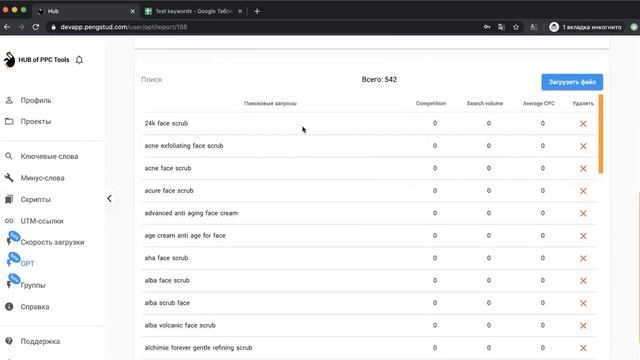640x360 pixels.
Task: Open the Профиль sidebar item
Action: coord(36,100)
